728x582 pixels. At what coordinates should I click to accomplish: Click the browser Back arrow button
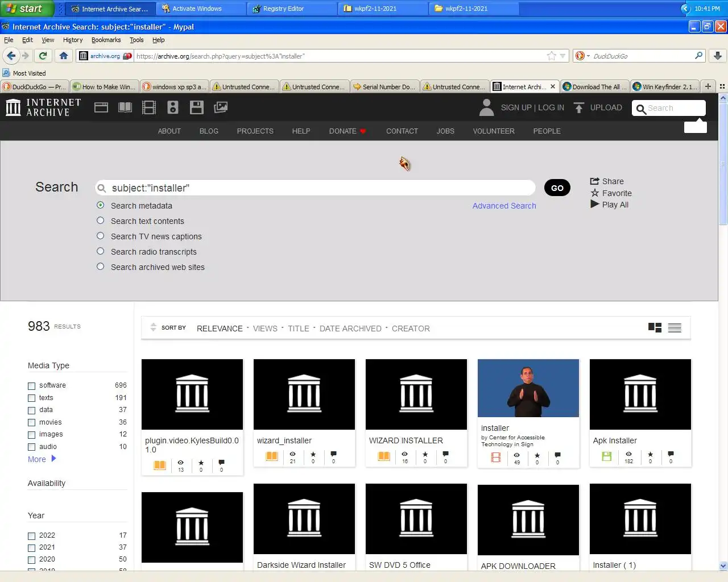point(11,56)
